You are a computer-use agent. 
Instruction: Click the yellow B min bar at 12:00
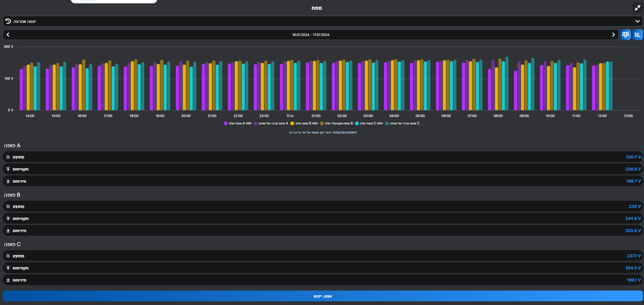tap(601, 87)
